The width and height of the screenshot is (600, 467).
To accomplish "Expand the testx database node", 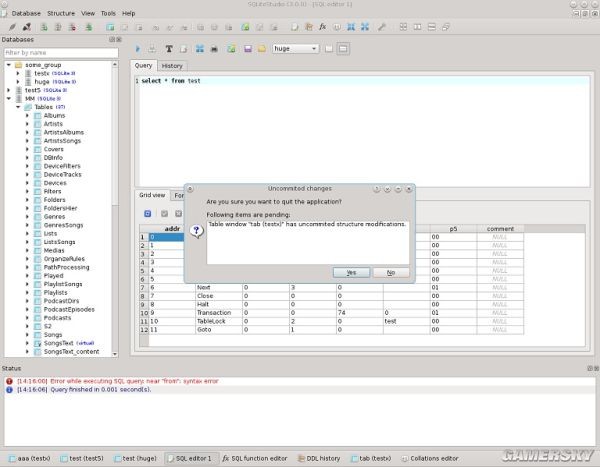I will pos(18,73).
